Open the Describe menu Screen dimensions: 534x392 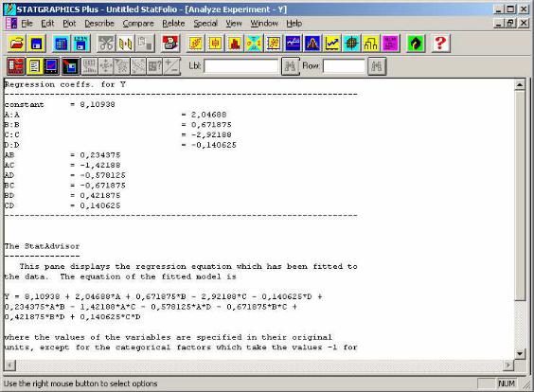(x=99, y=23)
